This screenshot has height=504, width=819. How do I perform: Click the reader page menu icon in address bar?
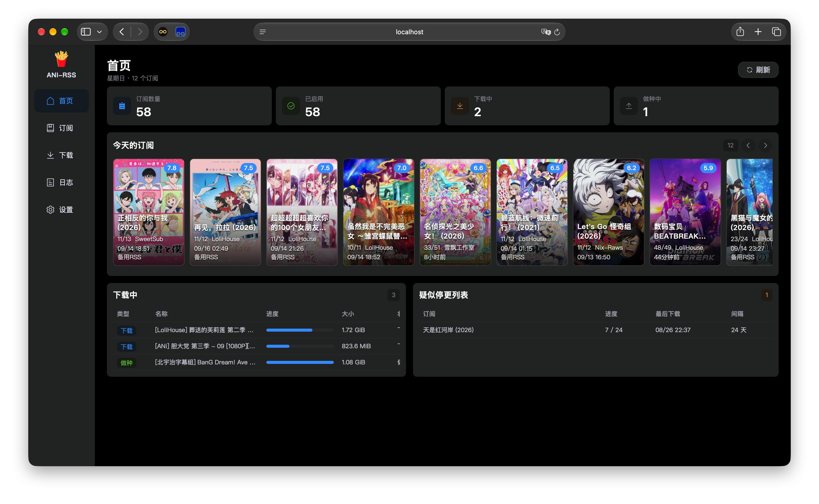point(263,32)
